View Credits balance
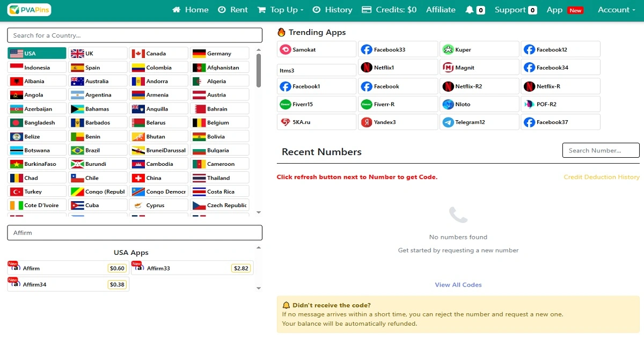The image size is (644, 338). point(389,10)
